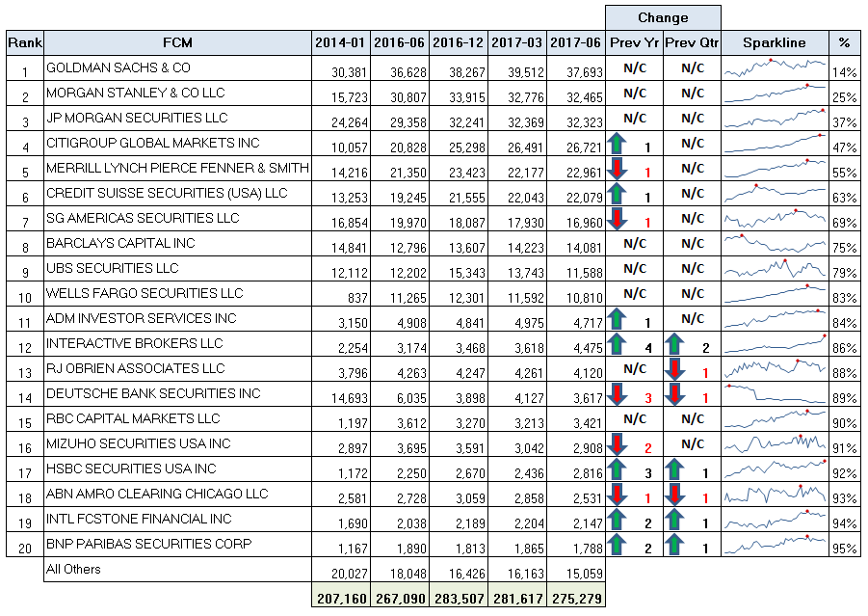The image size is (868, 616).
Task: Select the WELLS FARGO SECURITIES LLC cell
Action: [x=177, y=294]
